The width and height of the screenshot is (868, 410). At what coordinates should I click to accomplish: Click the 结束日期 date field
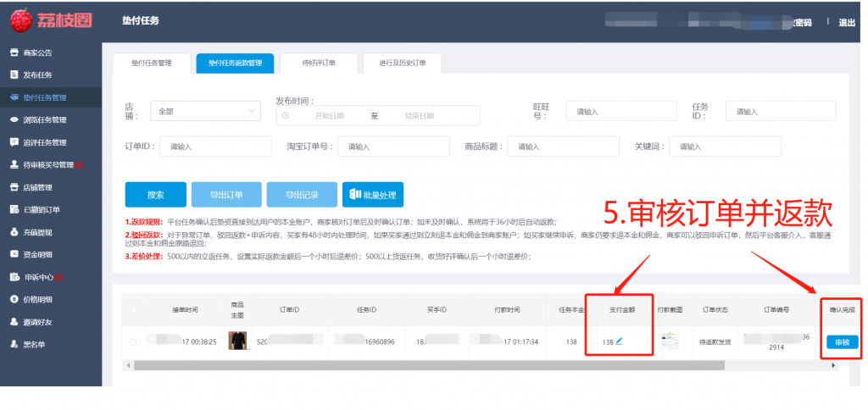[x=419, y=116]
